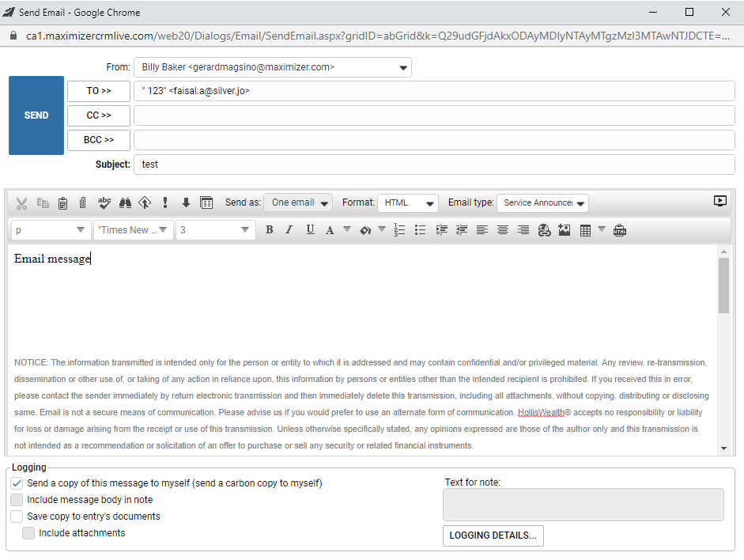
Task: Set low priority with down arrow icon
Action: (x=186, y=203)
